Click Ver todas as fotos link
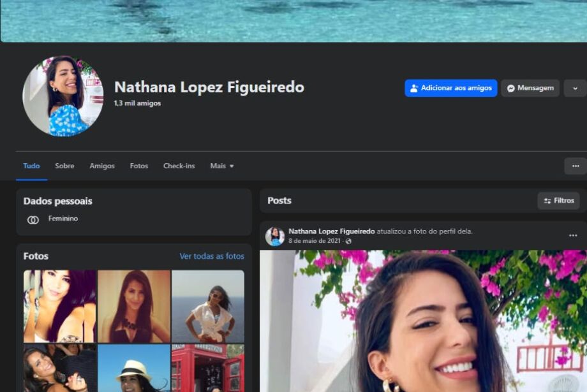Image resolution: width=587 pixels, height=392 pixels. [x=212, y=256]
